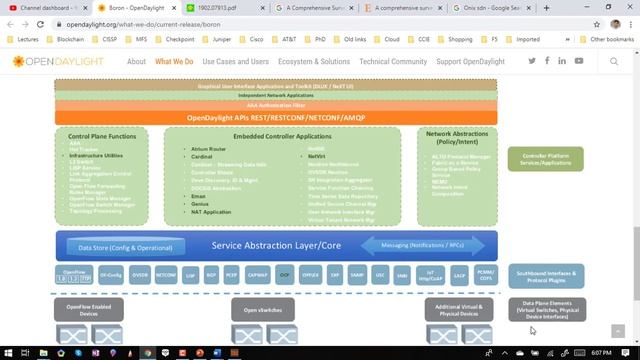Click the Network Abstractions (Policy/Intent) heading

tap(457, 138)
